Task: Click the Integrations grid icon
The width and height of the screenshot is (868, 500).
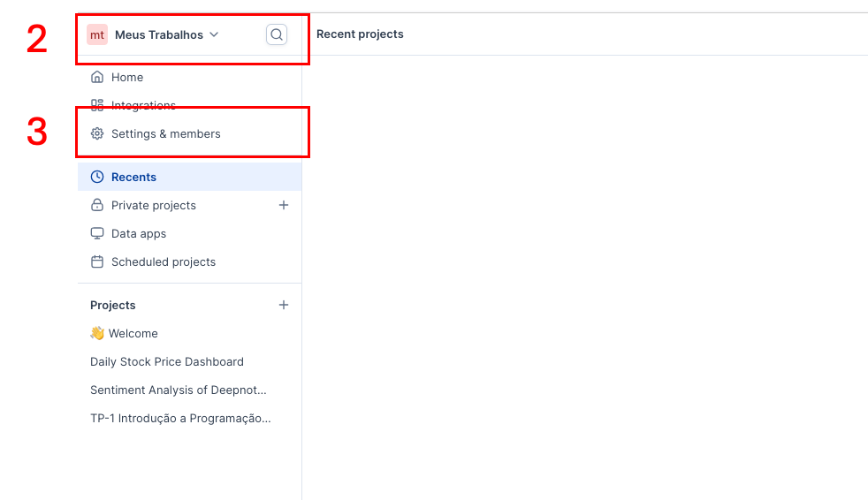Action: (97, 105)
